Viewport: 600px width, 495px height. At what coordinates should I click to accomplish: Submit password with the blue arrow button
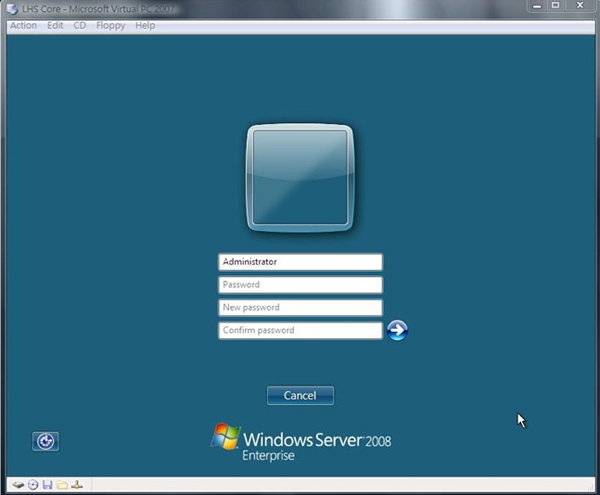[397, 330]
